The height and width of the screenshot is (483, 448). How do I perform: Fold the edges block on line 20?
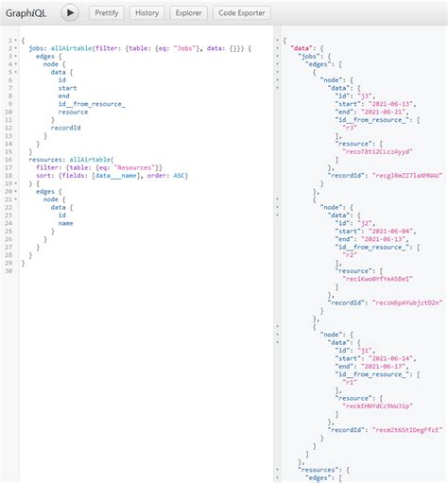coord(16,191)
